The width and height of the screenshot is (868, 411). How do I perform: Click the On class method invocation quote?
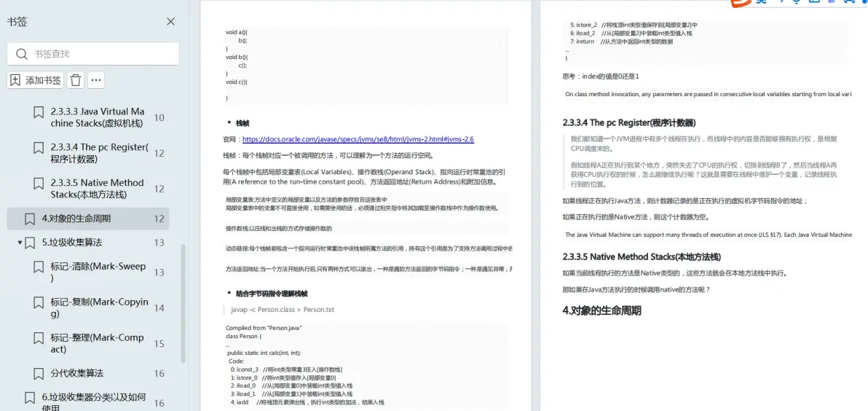[x=708, y=94]
